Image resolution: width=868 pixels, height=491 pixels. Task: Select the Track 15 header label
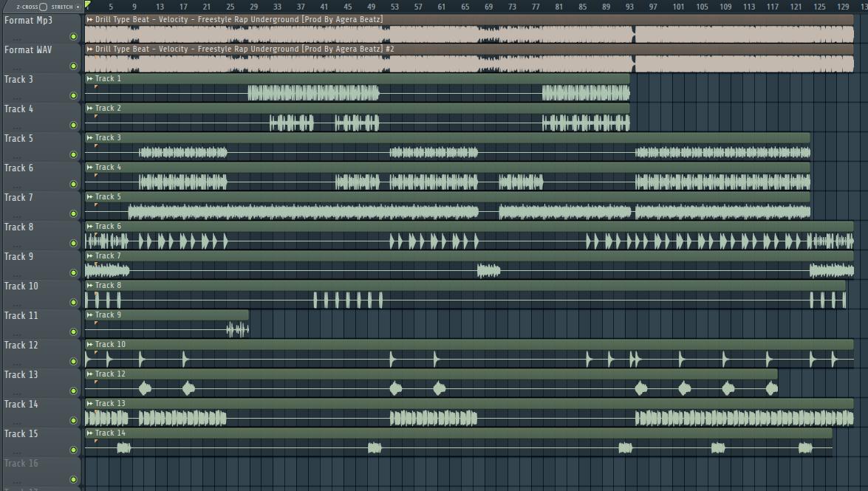[21, 433]
